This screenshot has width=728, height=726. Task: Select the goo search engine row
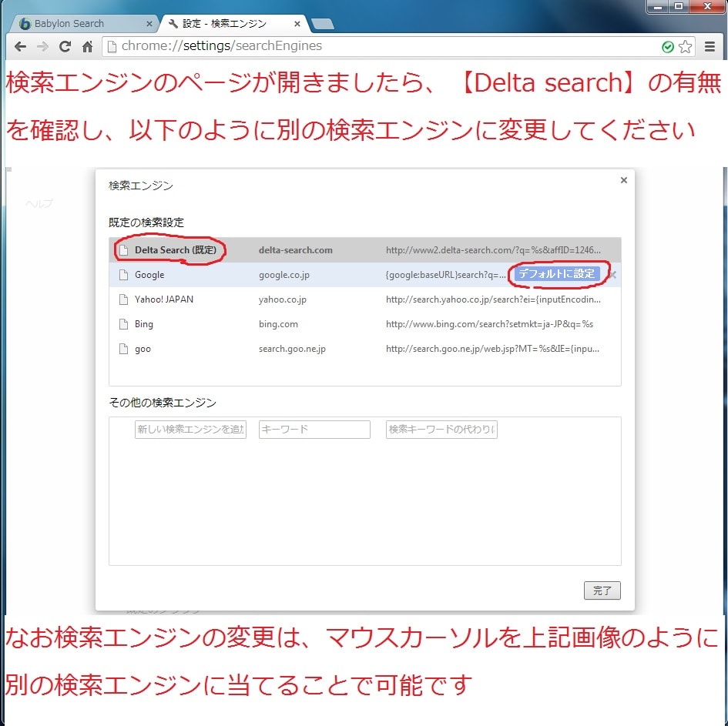pos(365,349)
